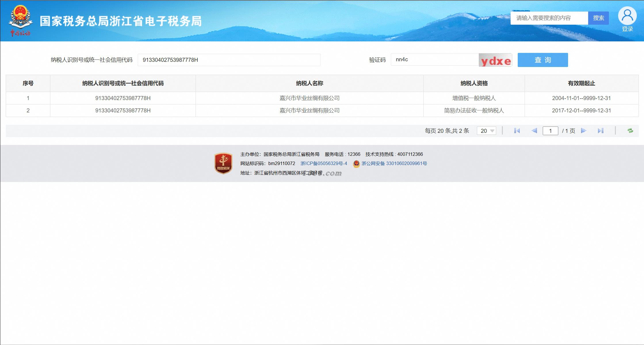Viewport: 644px width, 345px height.
Task: Click the red party-government badge icon
Action: tap(223, 163)
